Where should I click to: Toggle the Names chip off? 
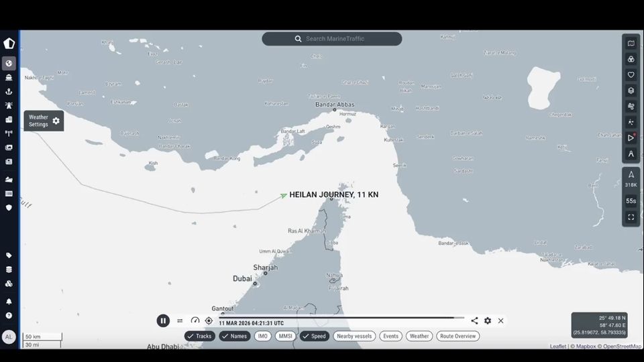coord(235,336)
